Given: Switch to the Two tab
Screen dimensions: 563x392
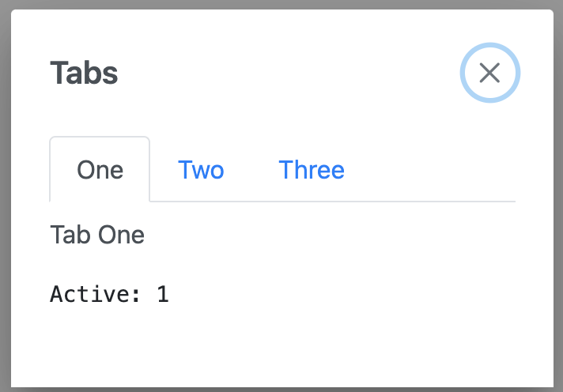Looking at the screenshot, I should pyautogui.click(x=201, y=170).
